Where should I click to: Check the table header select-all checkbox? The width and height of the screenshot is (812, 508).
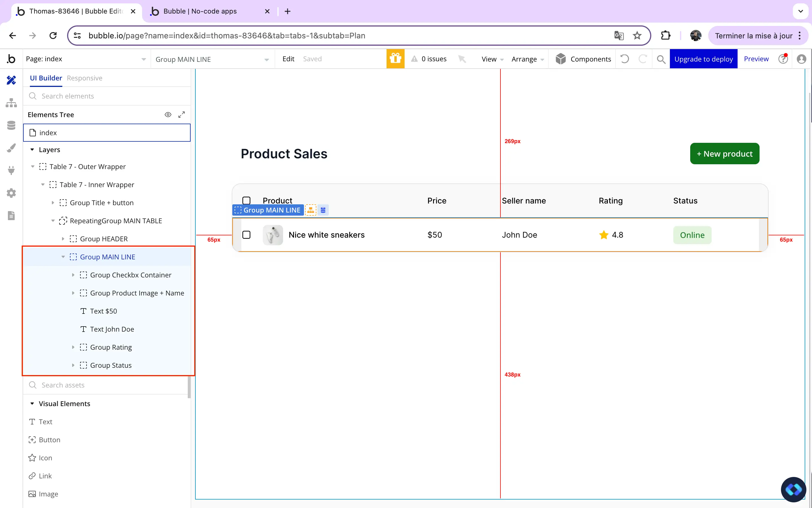(246, 201)
